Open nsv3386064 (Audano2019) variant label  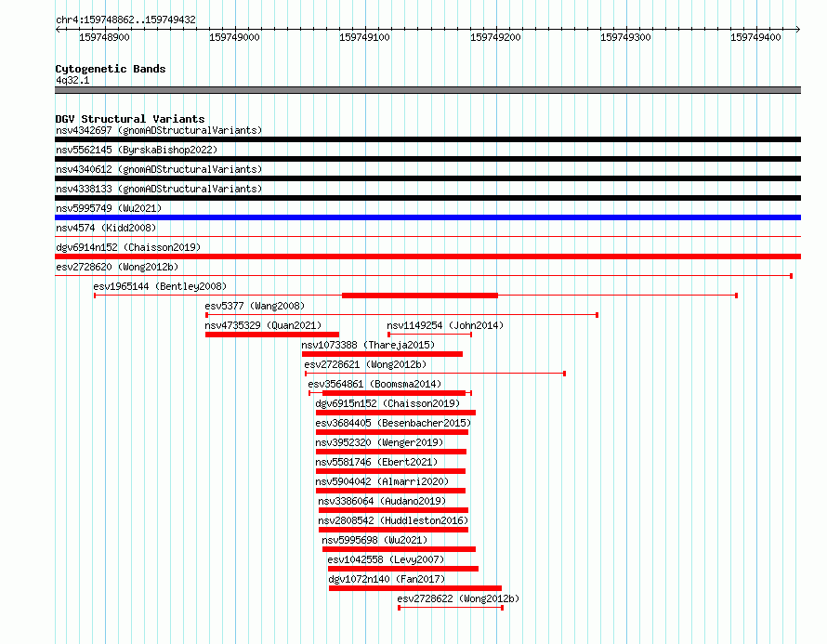click(x=382, y=501)
